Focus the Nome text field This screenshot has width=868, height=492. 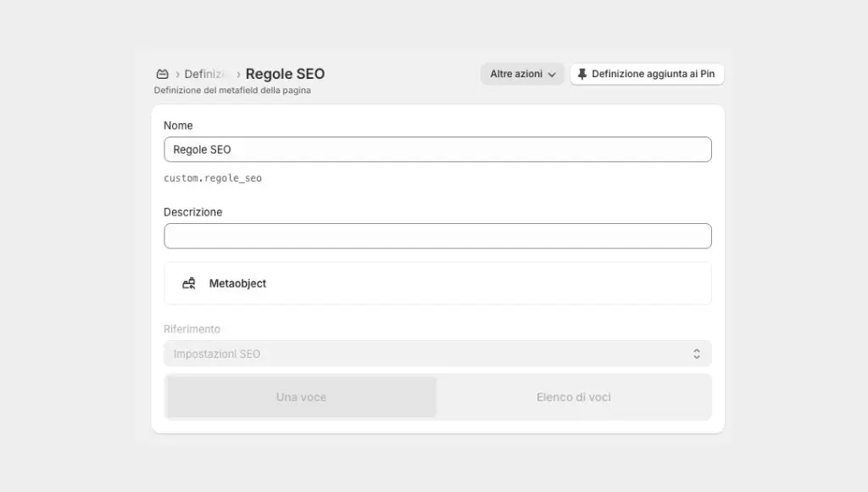[x=437, y=149]
